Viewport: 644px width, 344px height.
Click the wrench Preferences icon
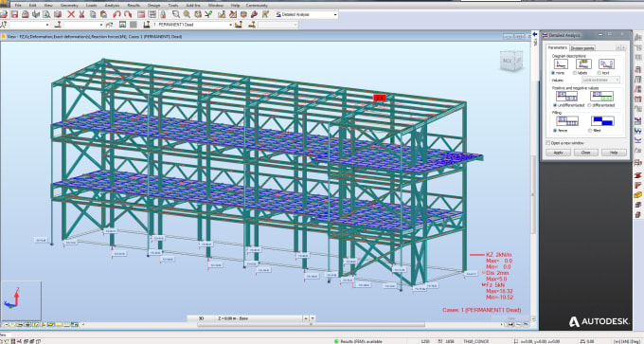coord(254,14)
